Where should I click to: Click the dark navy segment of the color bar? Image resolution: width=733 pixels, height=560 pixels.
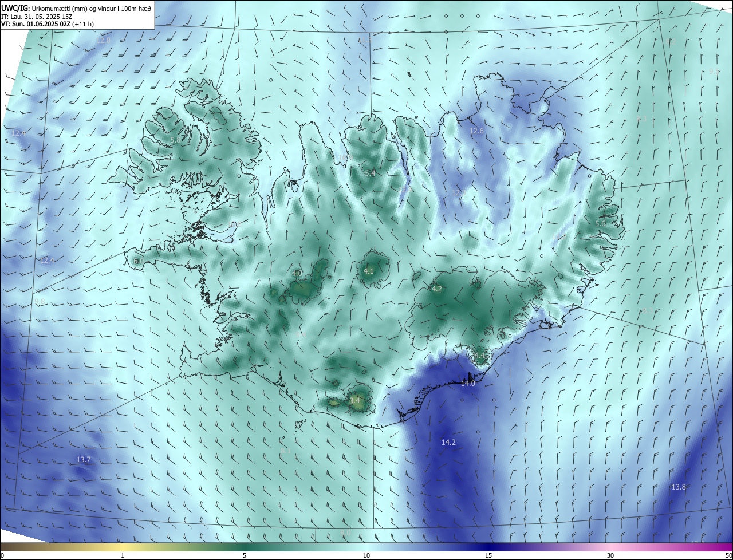(488, 547)
